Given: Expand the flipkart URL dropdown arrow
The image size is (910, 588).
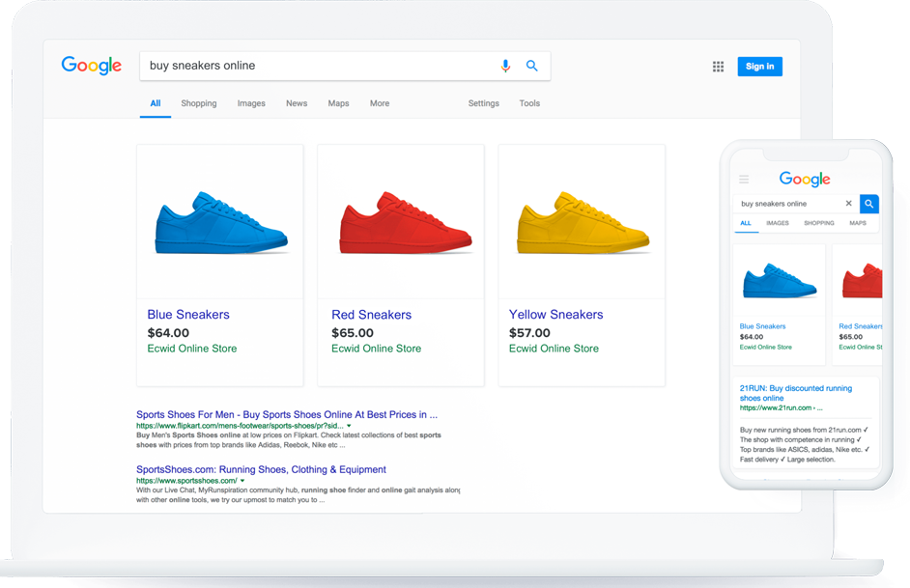Looking at the screenshot, I should click(x=349, y=426).
